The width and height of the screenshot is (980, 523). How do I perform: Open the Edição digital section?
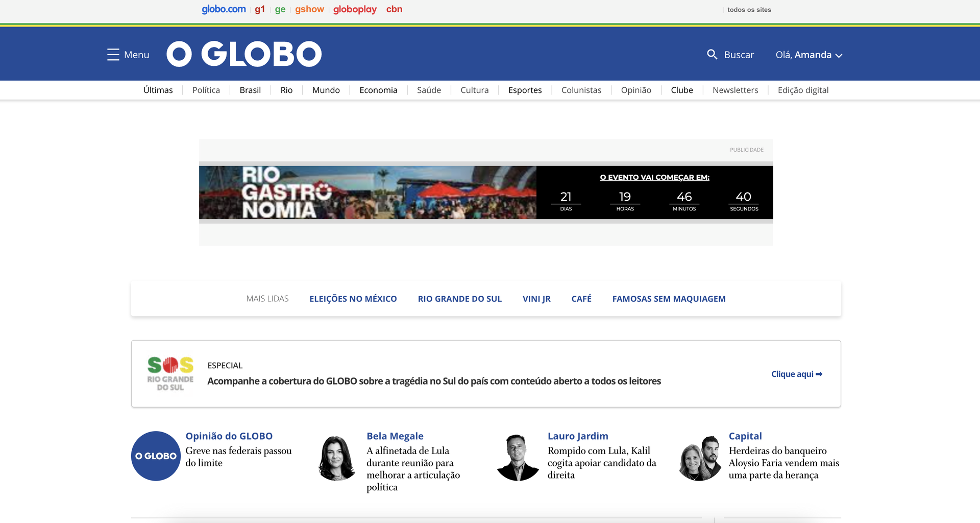[803, 90]
